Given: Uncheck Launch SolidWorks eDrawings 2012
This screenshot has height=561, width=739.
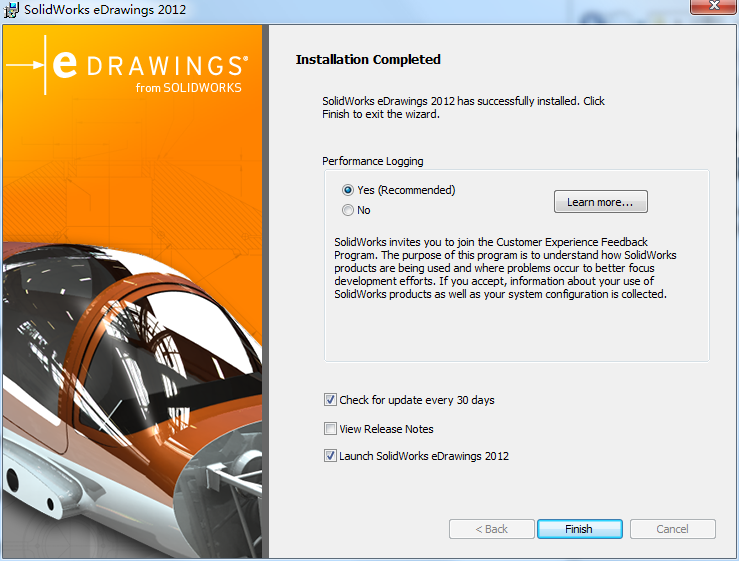Looking at the screenshot, I should pyautogui.click(x=331, y=456).
